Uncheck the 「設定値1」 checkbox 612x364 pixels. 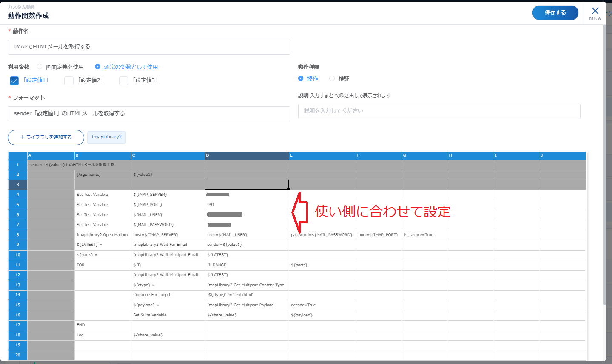point(14,80)
